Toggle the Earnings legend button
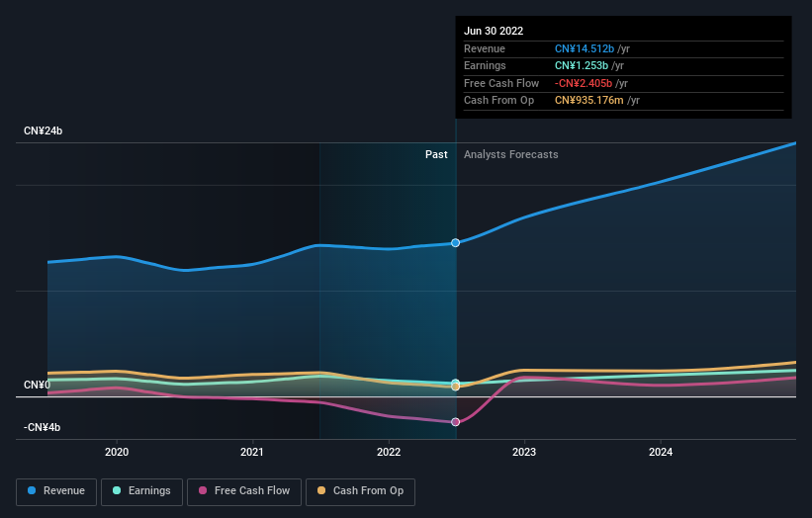Screen dimensions: 812x518 141,491
